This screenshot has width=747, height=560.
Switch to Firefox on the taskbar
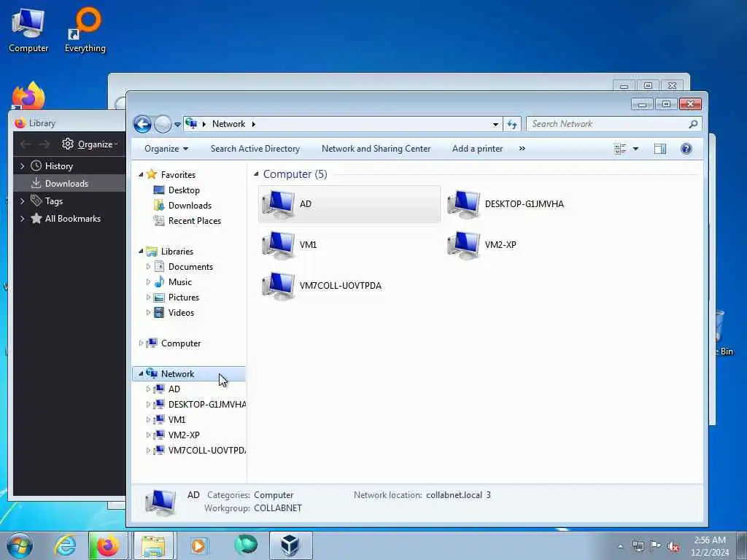(x=108, y=545)
